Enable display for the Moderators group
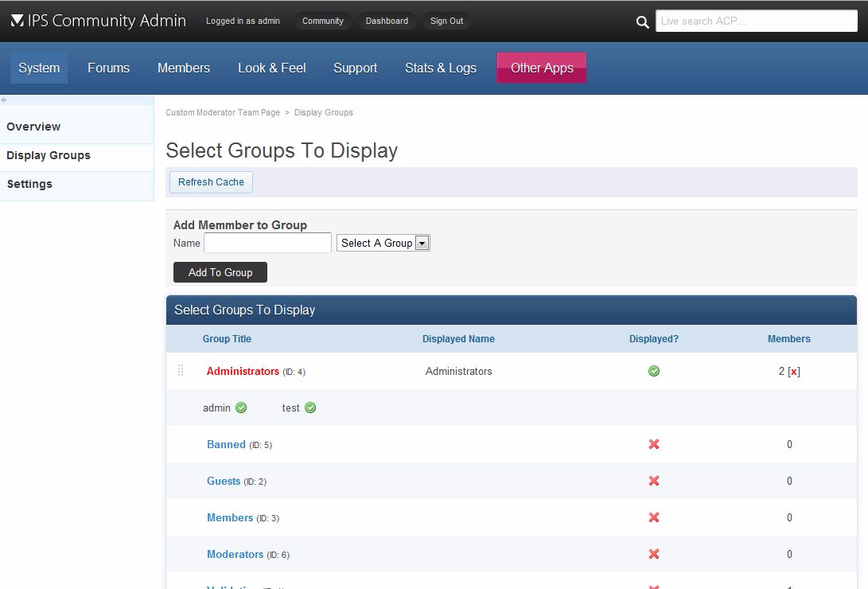Viewport: 868px width, 589px height. 654,554
